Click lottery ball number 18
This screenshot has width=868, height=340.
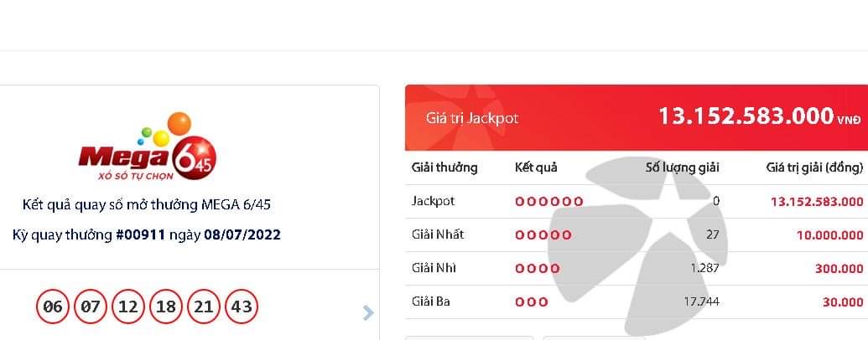[x=165, y=307]
